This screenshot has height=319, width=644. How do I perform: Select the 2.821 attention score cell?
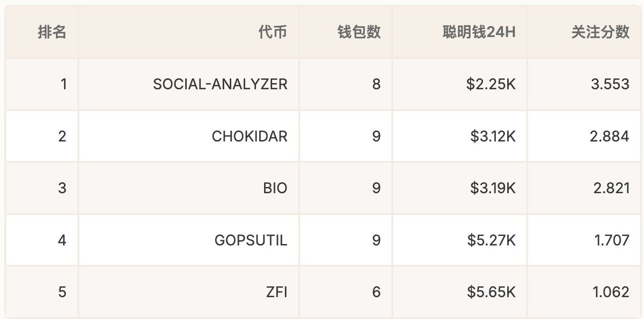point(608,188)
